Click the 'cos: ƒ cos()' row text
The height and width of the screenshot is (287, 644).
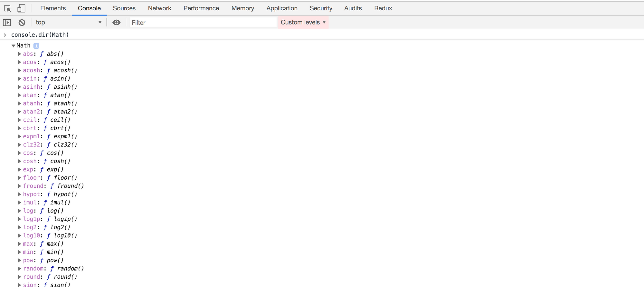click(x=43, y=153)
